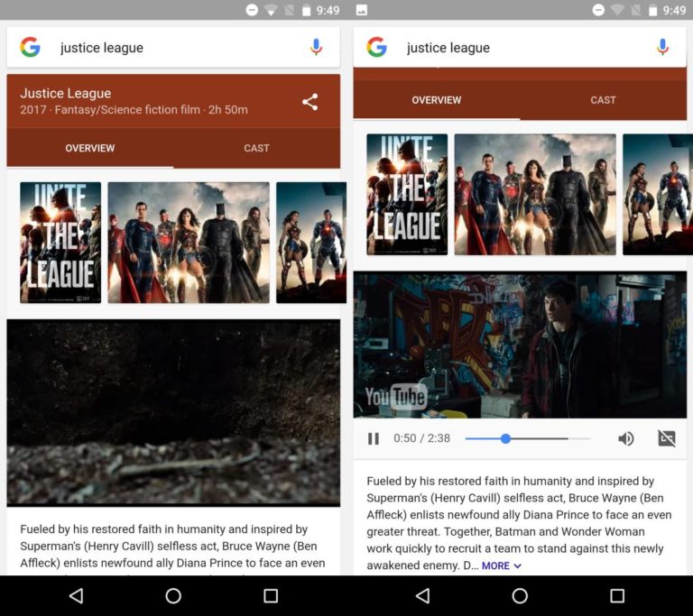Viewport: 693px width, 616px height.
Task: Open the Cast tab on the left screen
Action: pos(257,148)
